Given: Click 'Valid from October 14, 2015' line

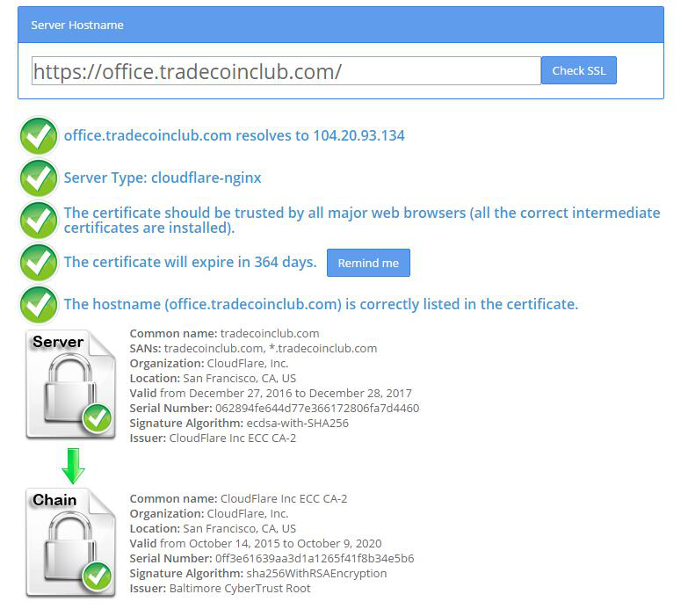Looking at the screenshot, I should pos(256,543).
